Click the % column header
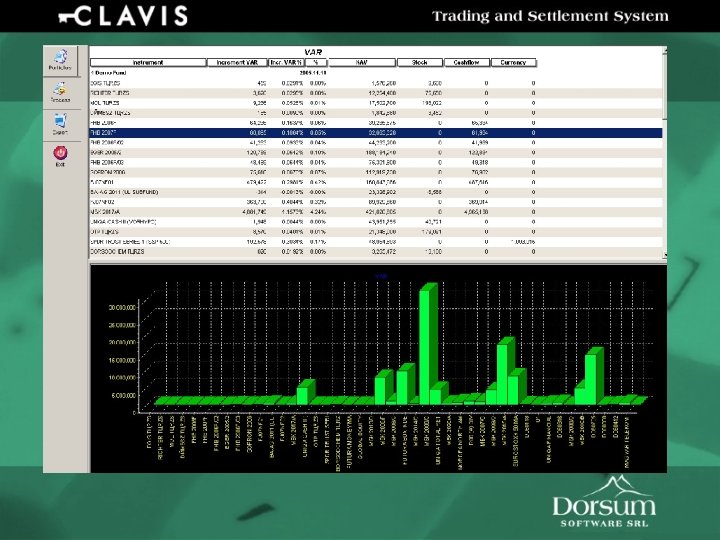This screenshot has height=540, width=720. pyautogui.click(x=316, y=62)
